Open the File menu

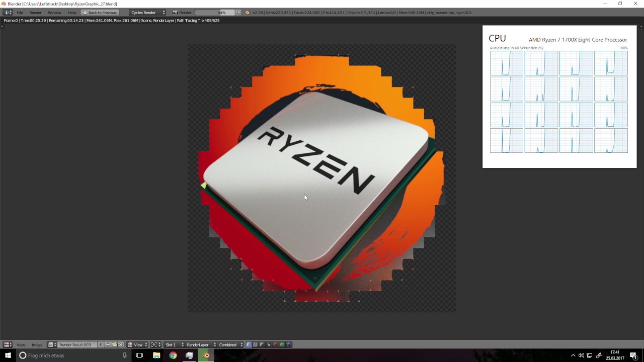click(20, 13)
